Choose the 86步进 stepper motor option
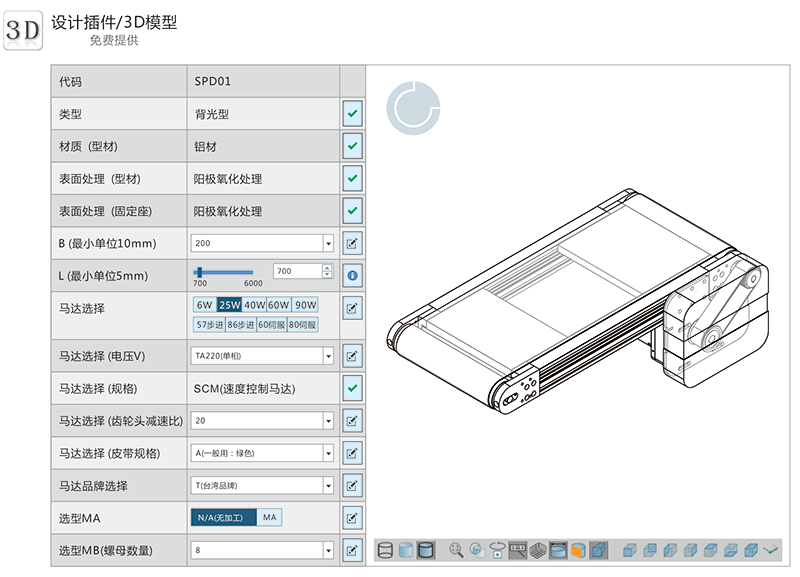Viewport: 800px width, 577px height. pyautogui.click(x=241, y=324)
